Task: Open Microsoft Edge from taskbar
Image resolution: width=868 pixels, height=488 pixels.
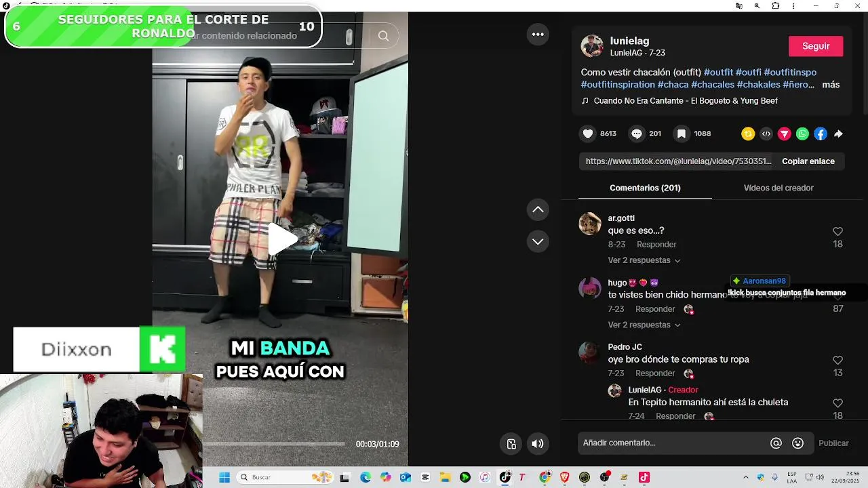Action: (x=366, y=477)
